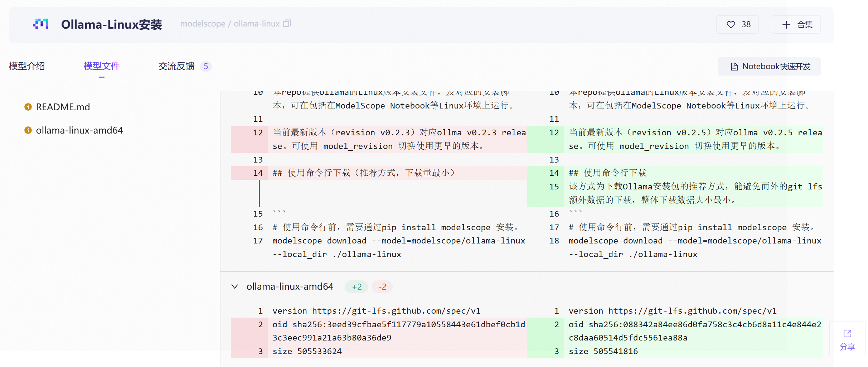Copy the modelscope / ollama-linux repo name

[x=287, y=24]
